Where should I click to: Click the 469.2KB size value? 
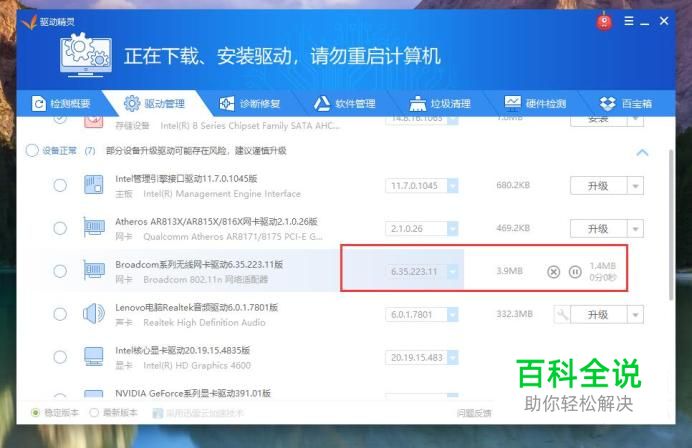[513, 228]
